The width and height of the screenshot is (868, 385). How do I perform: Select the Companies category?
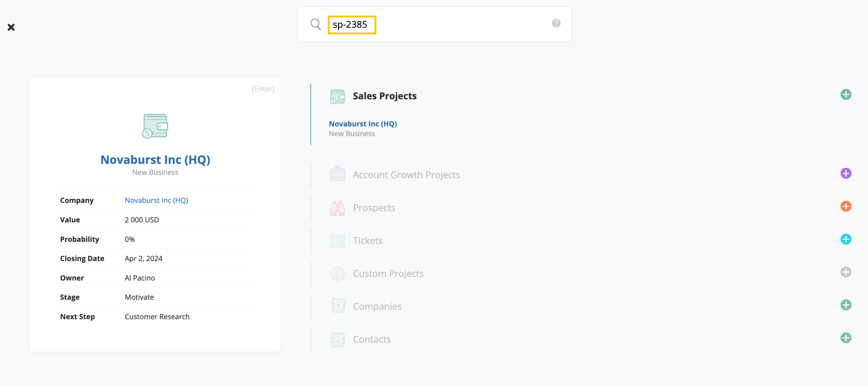377,306
